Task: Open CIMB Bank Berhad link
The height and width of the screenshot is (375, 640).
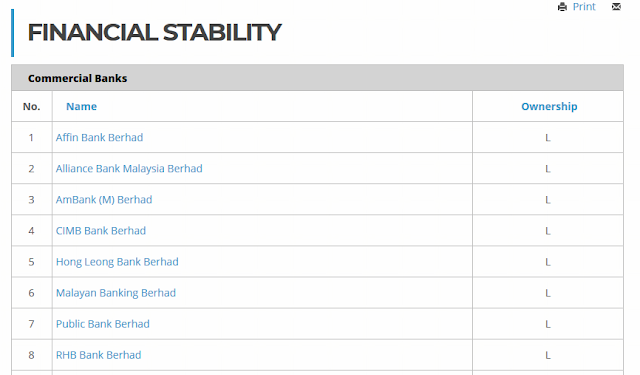Action: point(101,231)
